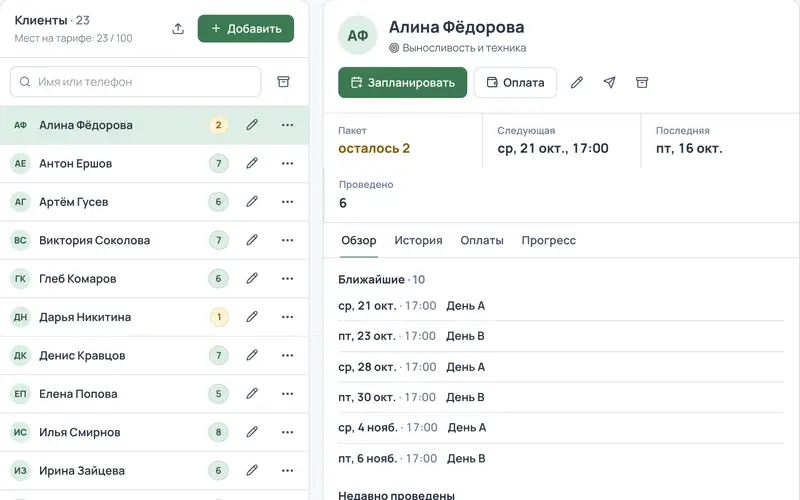Open more options for Виктория Соколова
This screenshot has height=500, width=800.
287,240
